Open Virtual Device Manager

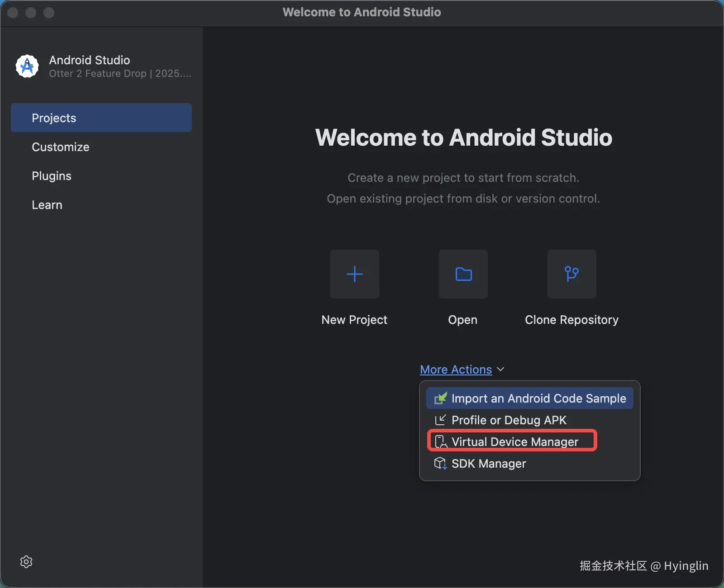pos(529,442)
